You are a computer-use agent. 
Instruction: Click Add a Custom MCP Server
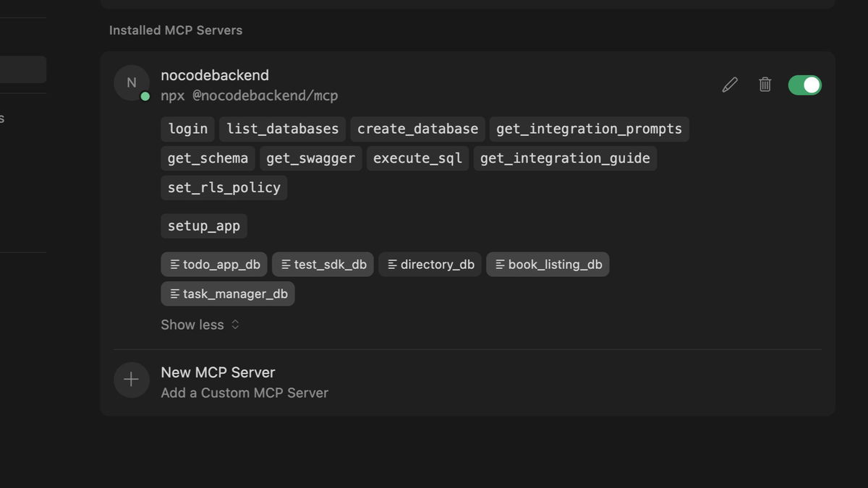[244, 393]
